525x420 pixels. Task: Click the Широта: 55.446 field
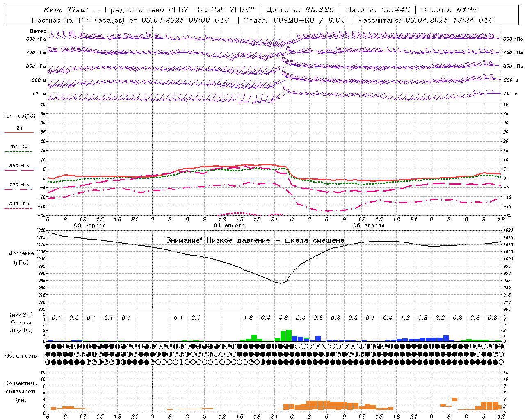(377, 10)
